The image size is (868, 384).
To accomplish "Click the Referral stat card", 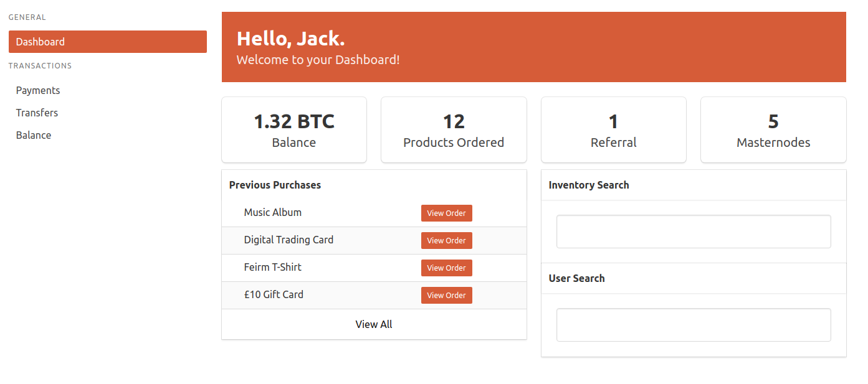I will [614, 129].
